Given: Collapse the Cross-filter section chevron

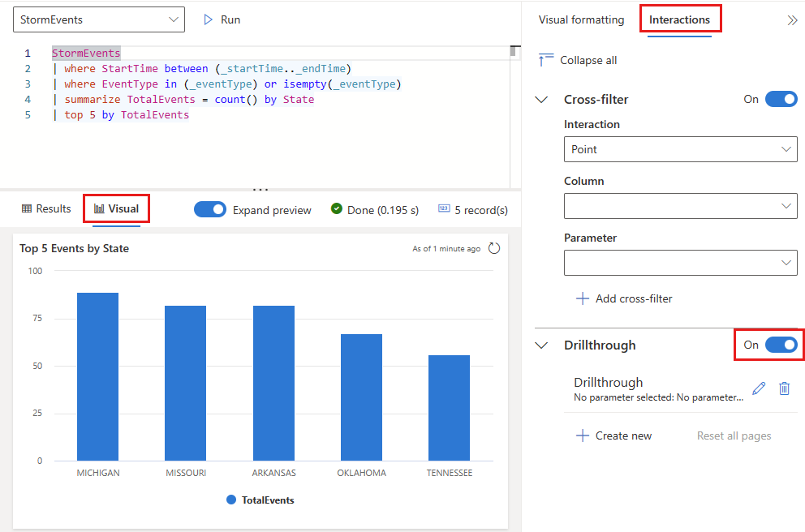Looking at the screenshot, I should click(542, 99).
